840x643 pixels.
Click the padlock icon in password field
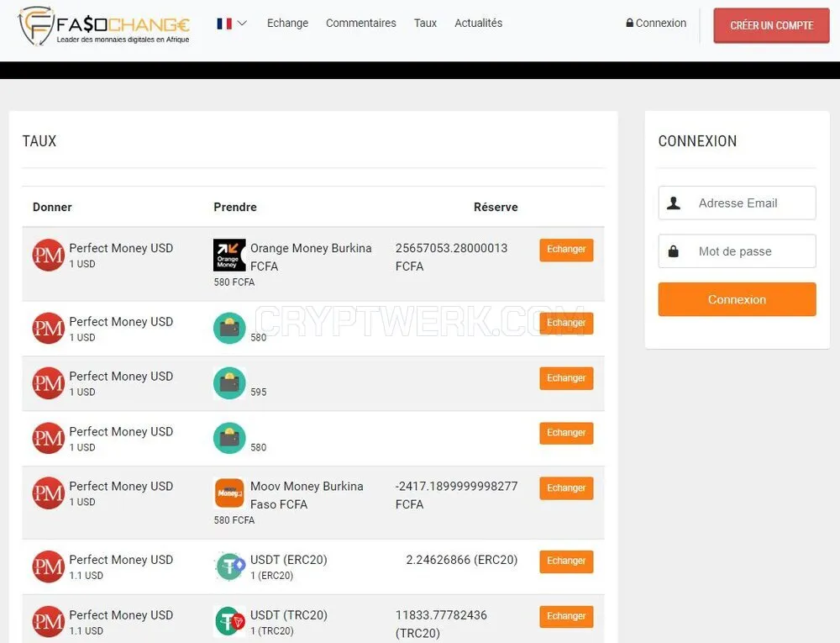[x=674, y=251]
